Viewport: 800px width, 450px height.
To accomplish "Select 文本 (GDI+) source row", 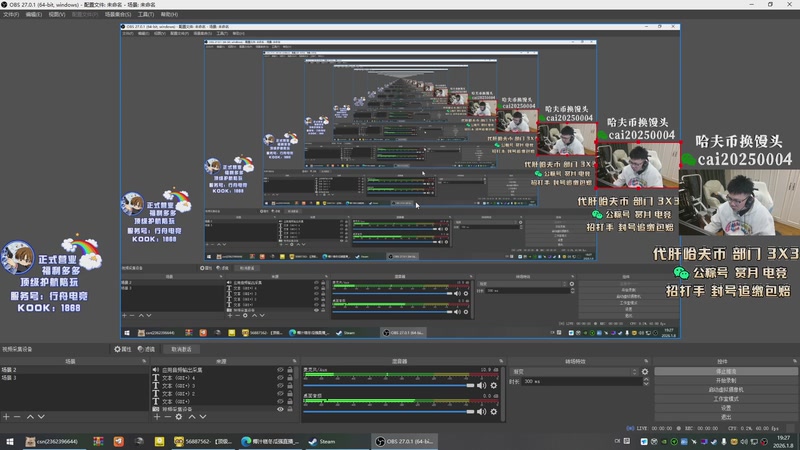I will click(223, 402).
